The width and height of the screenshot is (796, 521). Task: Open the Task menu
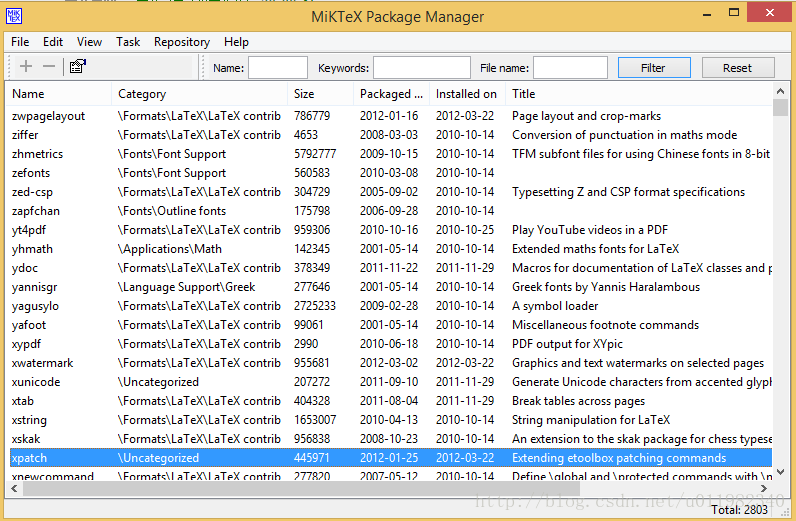click(128, 42)
